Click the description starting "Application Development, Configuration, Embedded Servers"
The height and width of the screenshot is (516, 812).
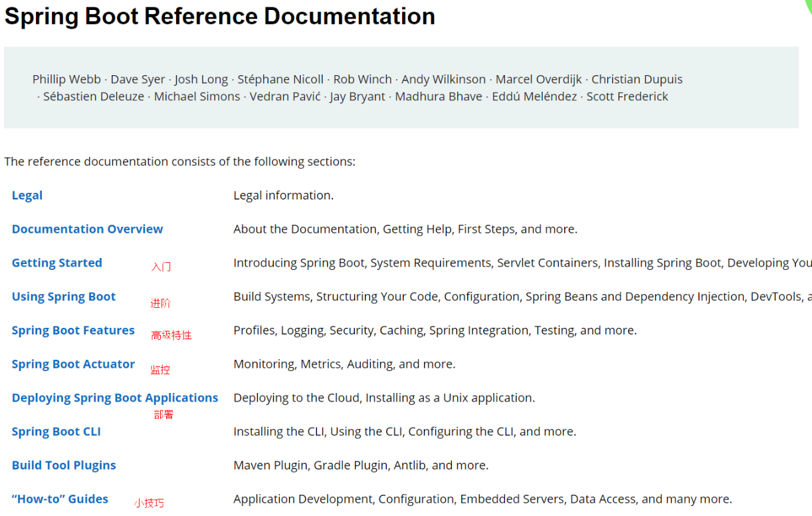click(482, 499)
